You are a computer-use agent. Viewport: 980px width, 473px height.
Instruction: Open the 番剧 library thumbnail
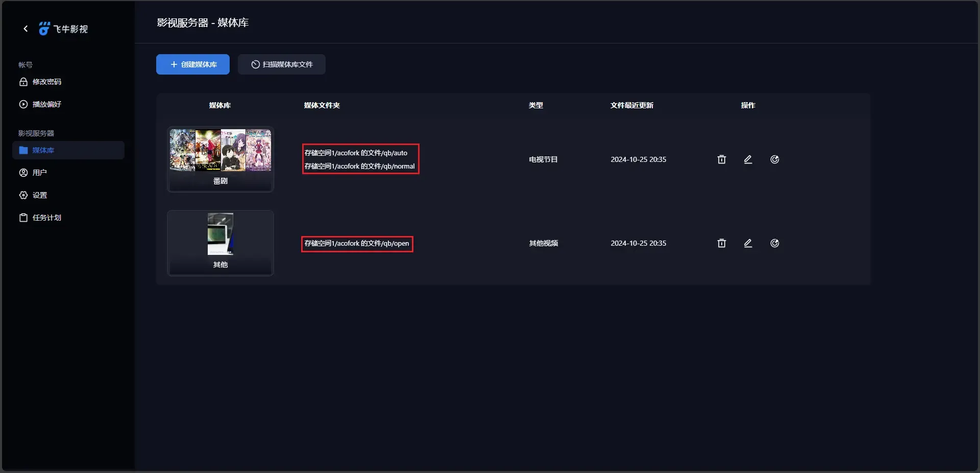coord(220,151)
